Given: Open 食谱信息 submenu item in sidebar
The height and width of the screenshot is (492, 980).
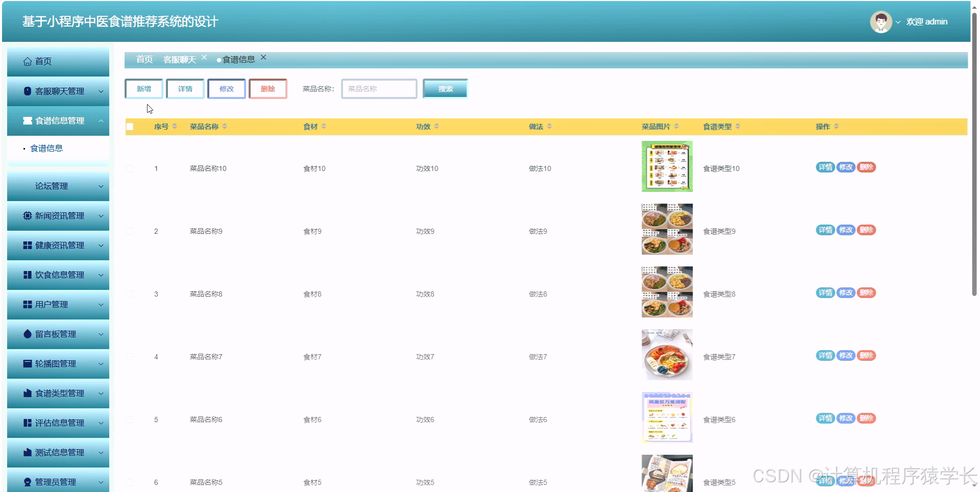Looking at the screenshot, I should click(x=46, y=149).
